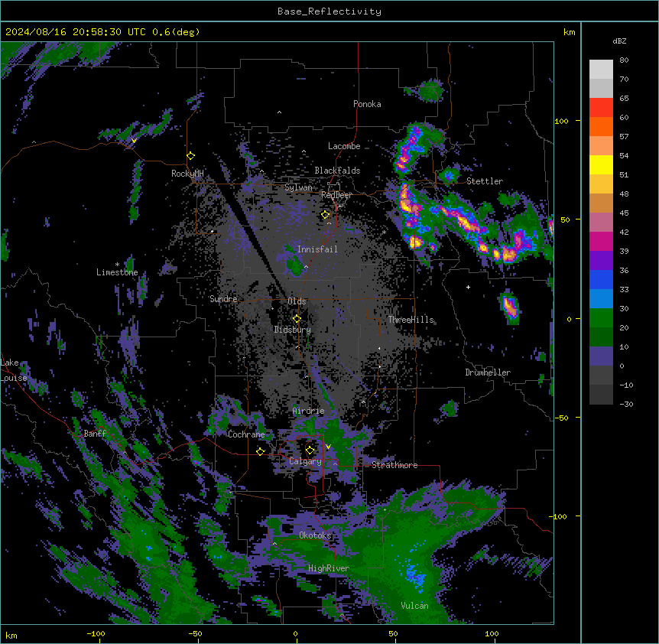Click the HighRiver label
Screen dimensions: 659x644
coord(329,568)
